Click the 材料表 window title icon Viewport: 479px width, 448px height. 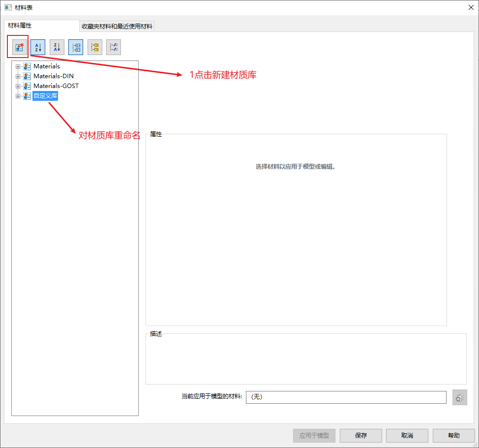8,7
